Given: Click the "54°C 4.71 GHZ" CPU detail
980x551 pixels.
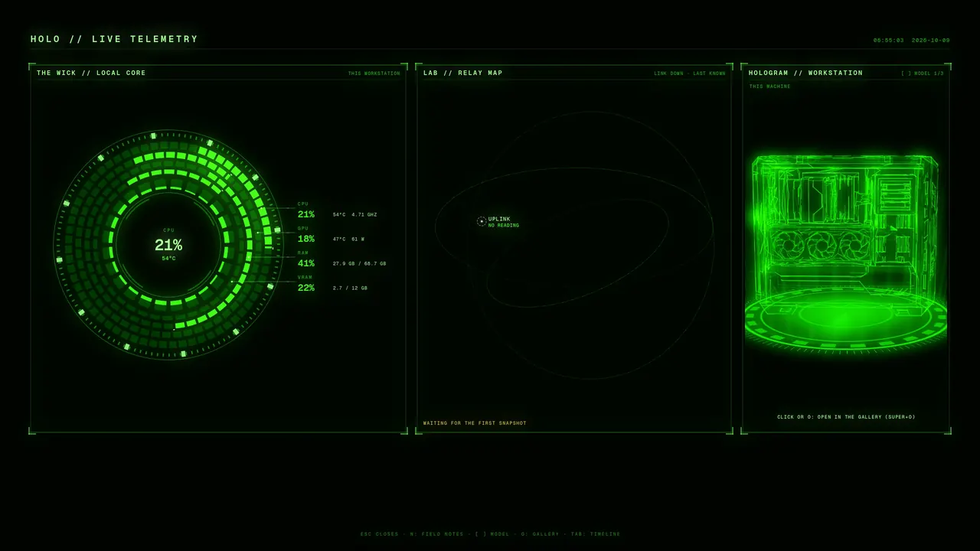Looking at the screenshot, I should coord(354,215).
